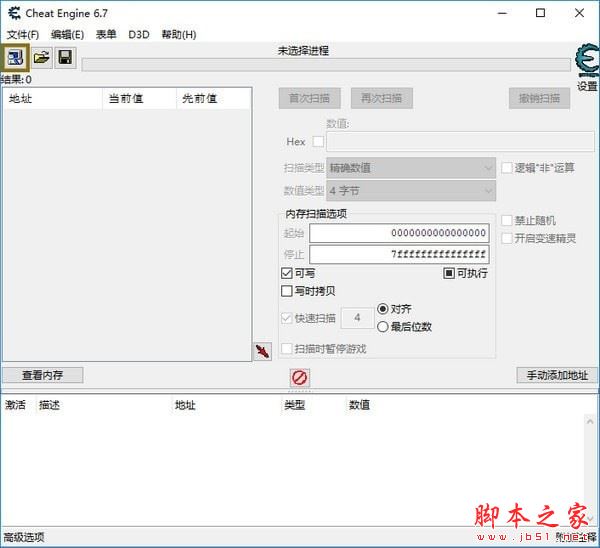Clear the address list red circle icon

[x=299, y=378]
